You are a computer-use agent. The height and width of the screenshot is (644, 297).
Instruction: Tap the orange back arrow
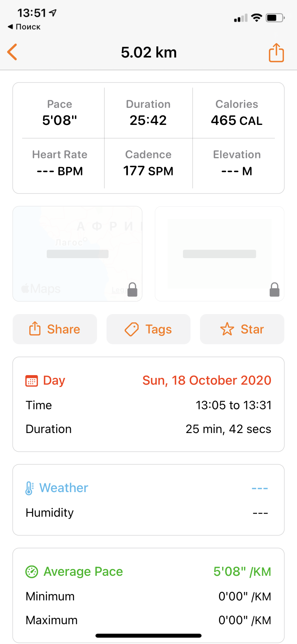(13, 52)
